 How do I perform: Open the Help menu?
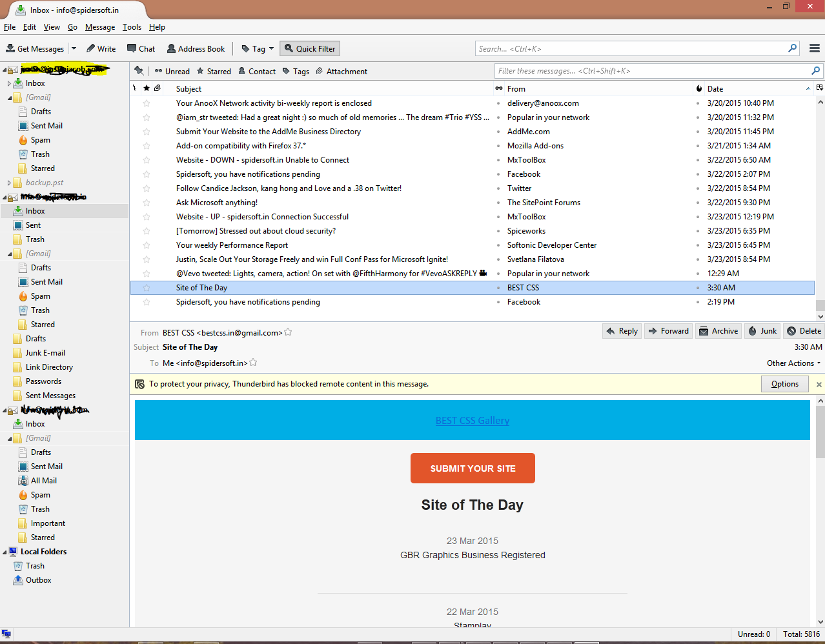click(157, 27)
